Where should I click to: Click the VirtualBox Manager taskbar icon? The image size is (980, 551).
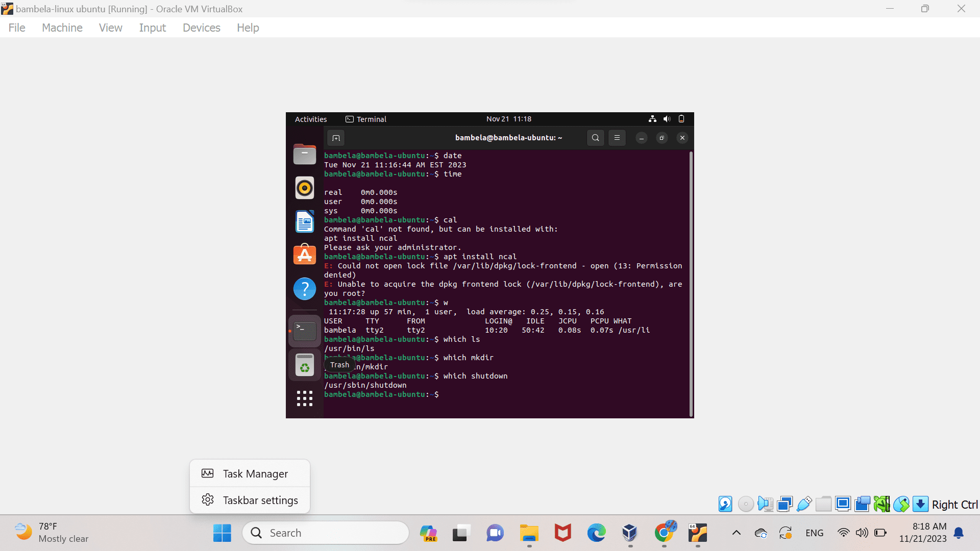(x=630, y=533)
